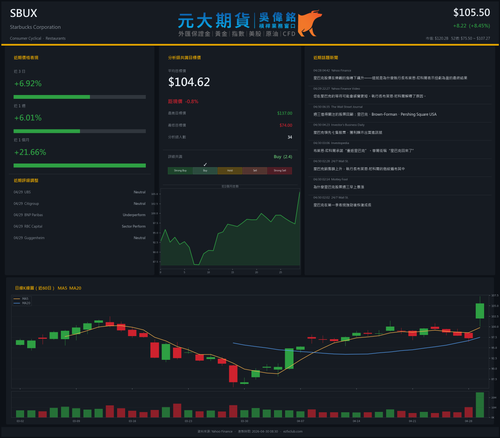The image size is (500, 438).
Task: Click the +21.66% monthly performance value
Action: (30, 152)
